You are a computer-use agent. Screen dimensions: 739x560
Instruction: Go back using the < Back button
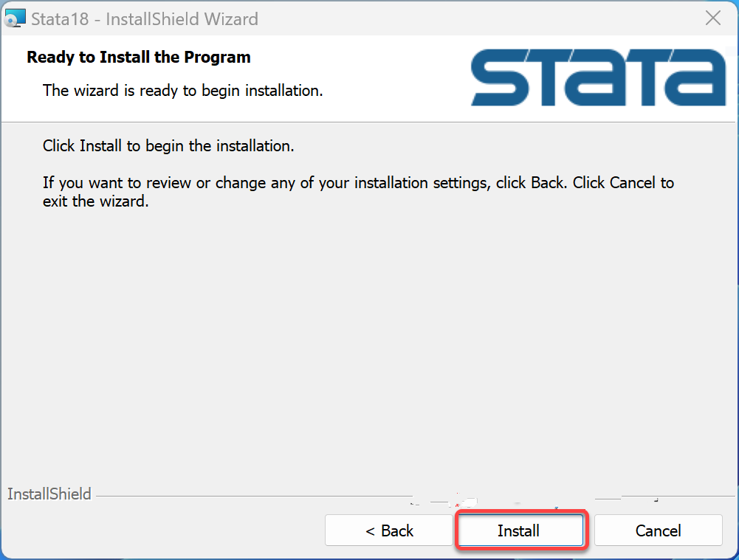coord(389,530)
